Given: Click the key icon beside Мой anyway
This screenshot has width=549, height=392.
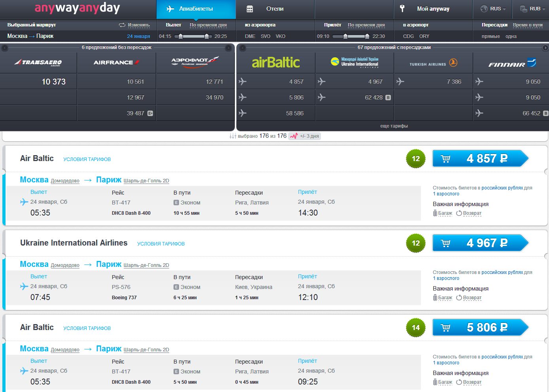Looking at the screenshot, I should tap(402, 9).
